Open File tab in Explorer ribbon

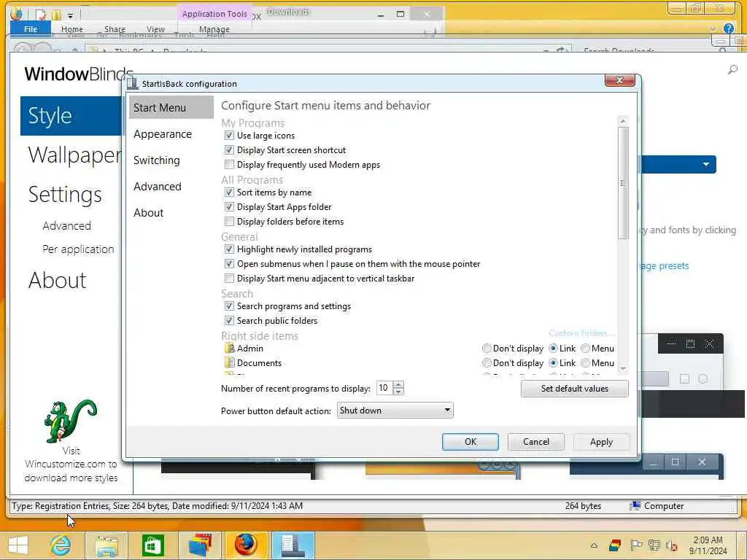31,29
